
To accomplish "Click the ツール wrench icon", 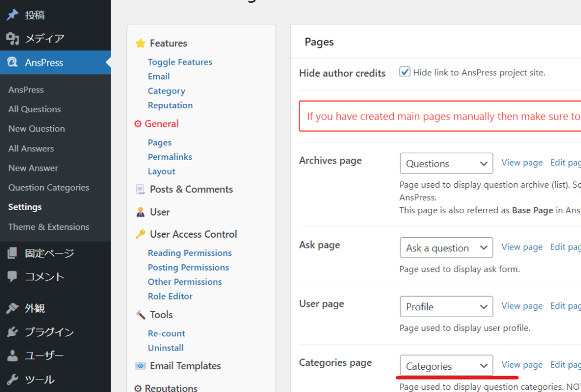I will tap(12, 380).
